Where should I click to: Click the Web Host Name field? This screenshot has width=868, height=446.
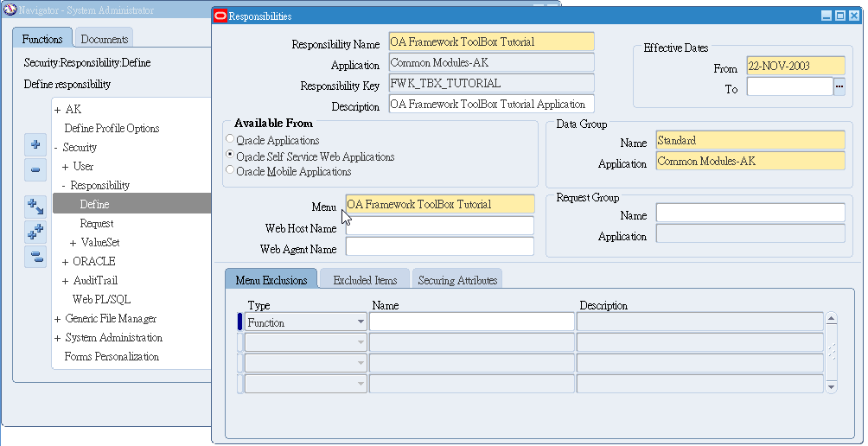pos(440,226)
